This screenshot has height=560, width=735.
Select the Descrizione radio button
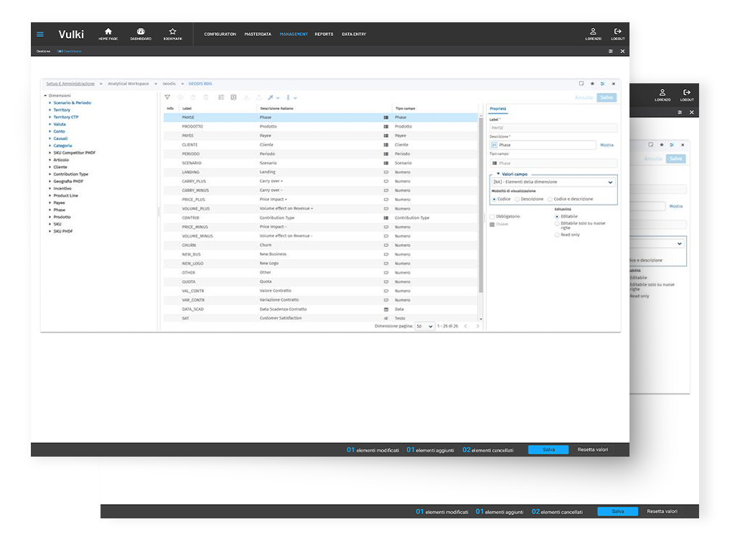pyautogui.click(x=518, y=199)
